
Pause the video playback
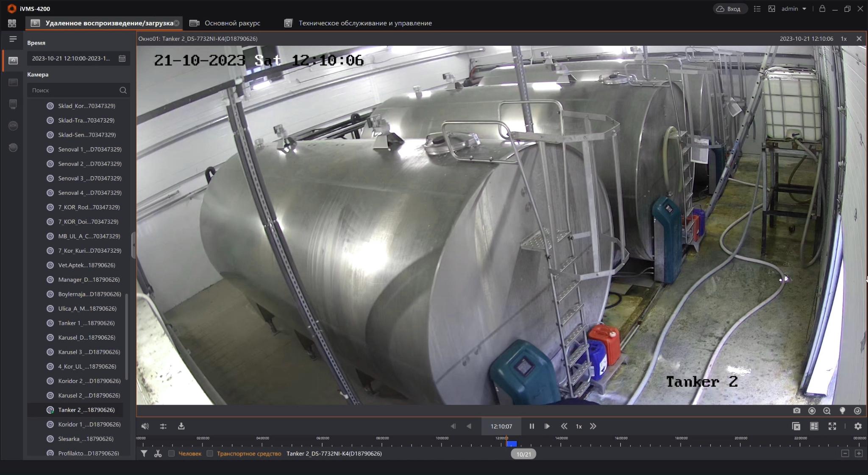[x=531, y=426]
